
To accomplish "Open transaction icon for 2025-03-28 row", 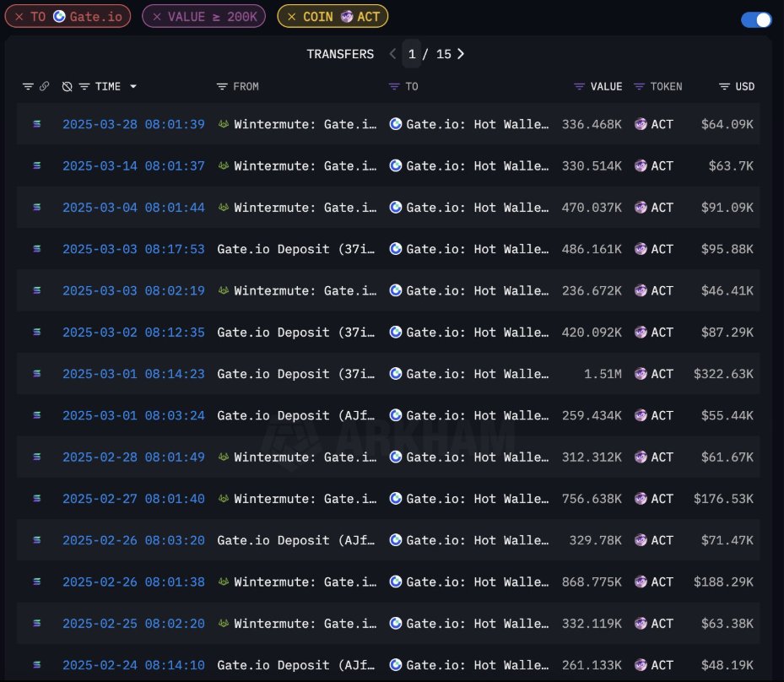I will [x=36, y=123].
